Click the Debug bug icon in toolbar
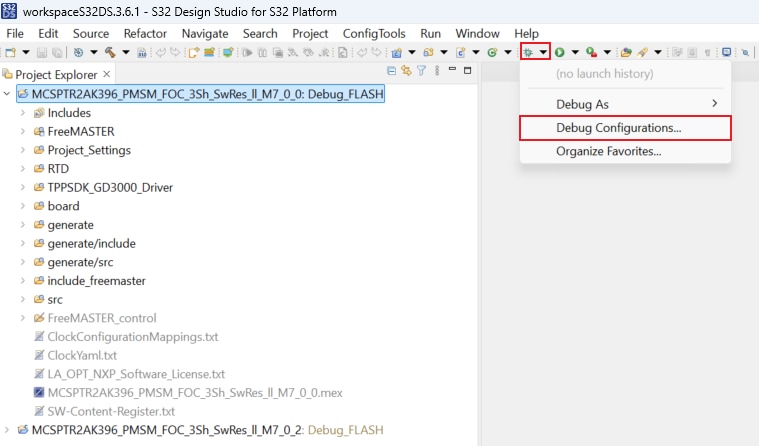 tap(528, 52)
